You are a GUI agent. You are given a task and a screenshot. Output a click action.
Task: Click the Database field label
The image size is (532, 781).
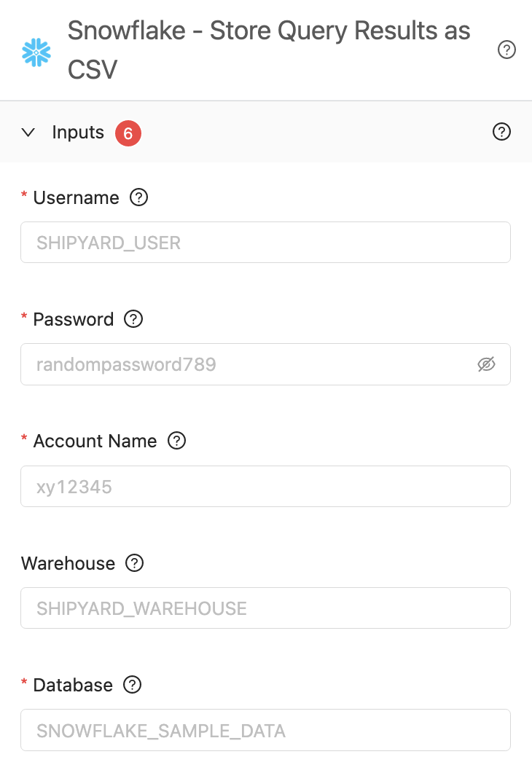[x=73, y=686]
